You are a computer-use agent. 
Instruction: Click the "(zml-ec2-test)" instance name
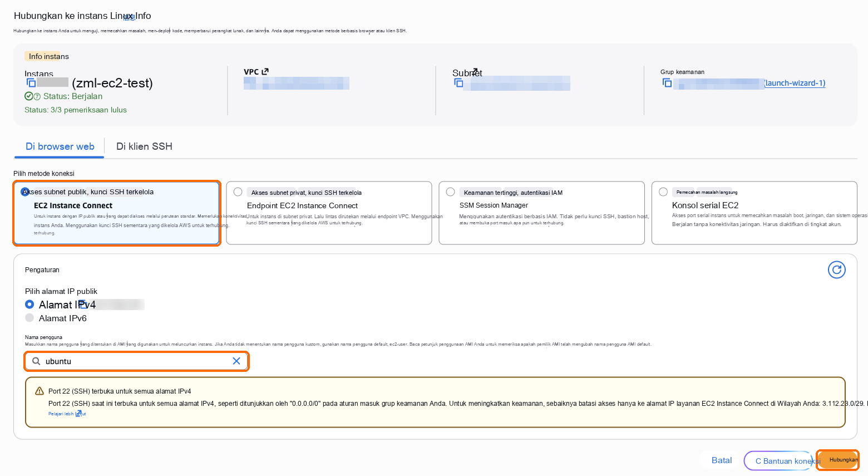pos(112,83)
